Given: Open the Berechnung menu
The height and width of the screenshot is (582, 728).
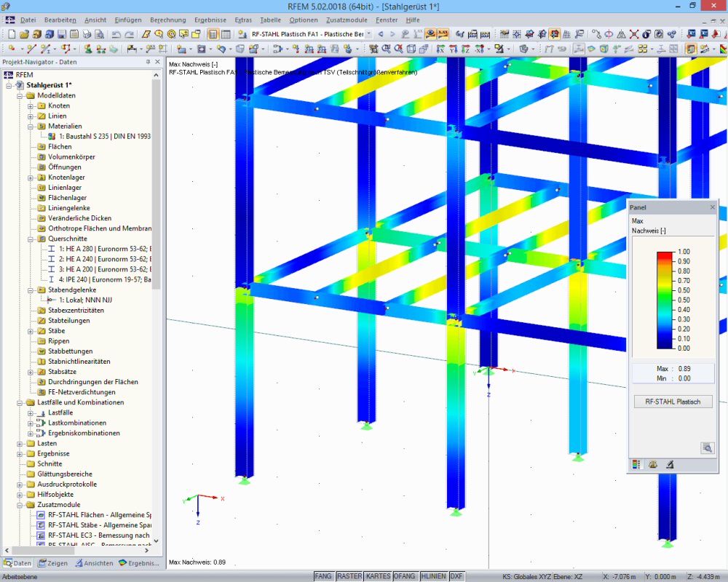Looking at the screenshot, I should coord(167,20).
